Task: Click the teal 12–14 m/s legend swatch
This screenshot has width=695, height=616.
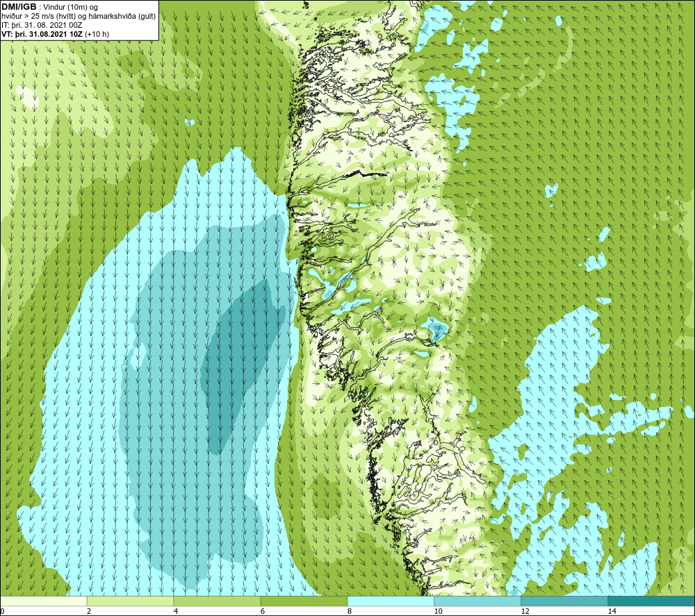Action: (564, 601)
